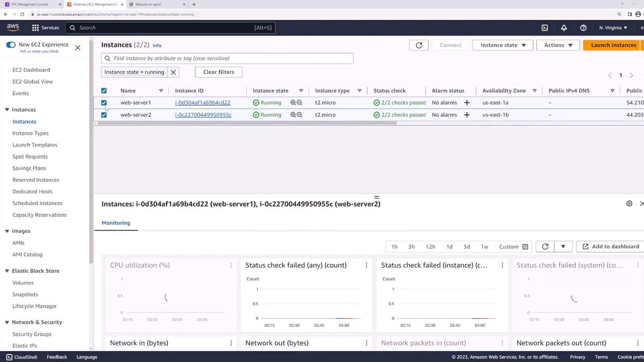The image size is (644, 362).
Task: Click the instances table horizontal scrollbar
Action: click(246, 123)
